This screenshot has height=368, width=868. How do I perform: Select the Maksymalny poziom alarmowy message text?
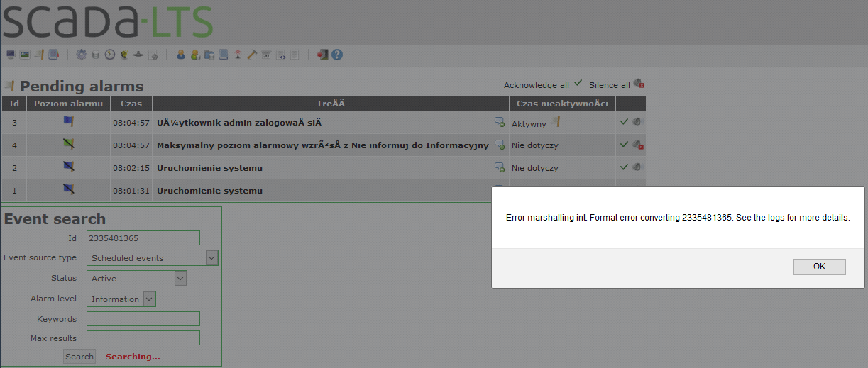pos(323,145)
